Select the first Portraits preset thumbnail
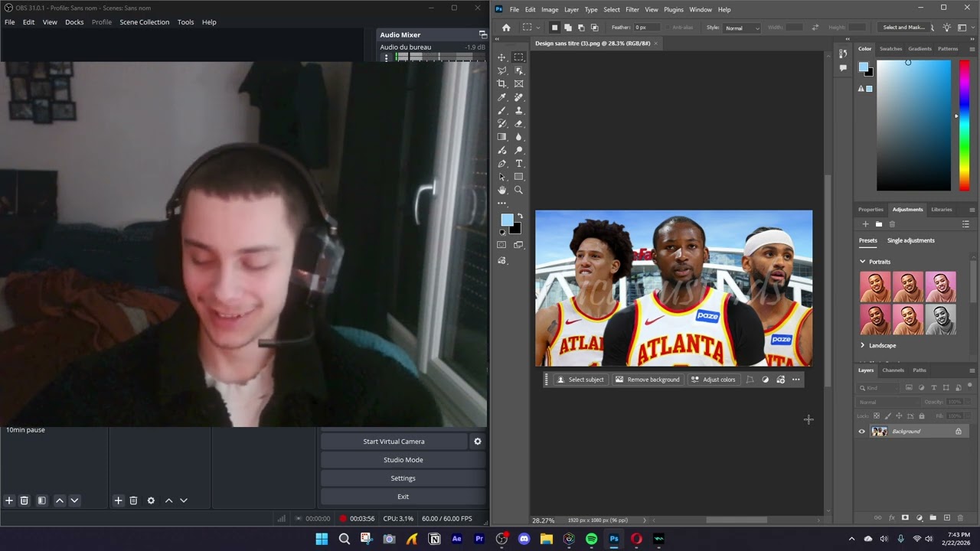This screenshot has height=551, width=980. click(x=875, y=287)
